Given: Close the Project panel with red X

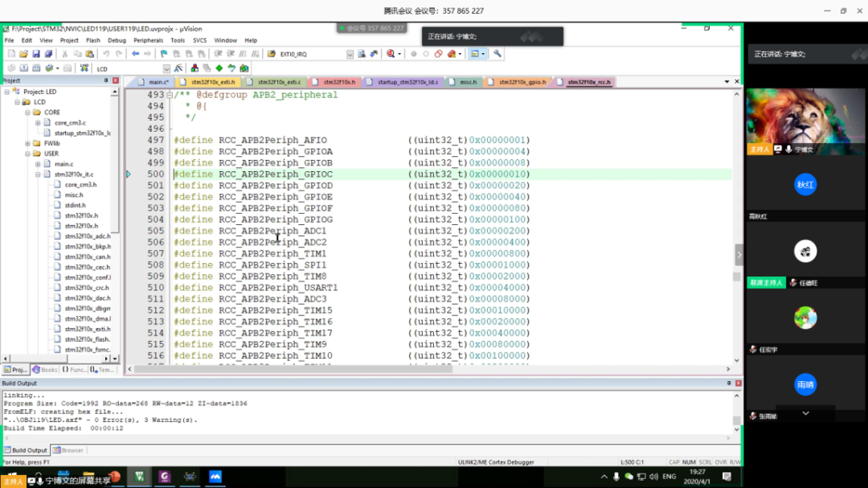Looking at the screenshot, I should [x=116, y=81].
